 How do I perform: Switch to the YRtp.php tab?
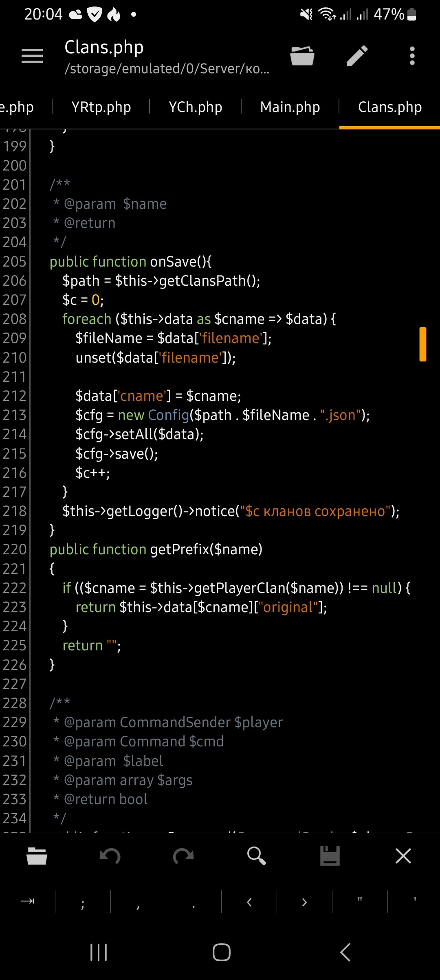coord(101,107)
